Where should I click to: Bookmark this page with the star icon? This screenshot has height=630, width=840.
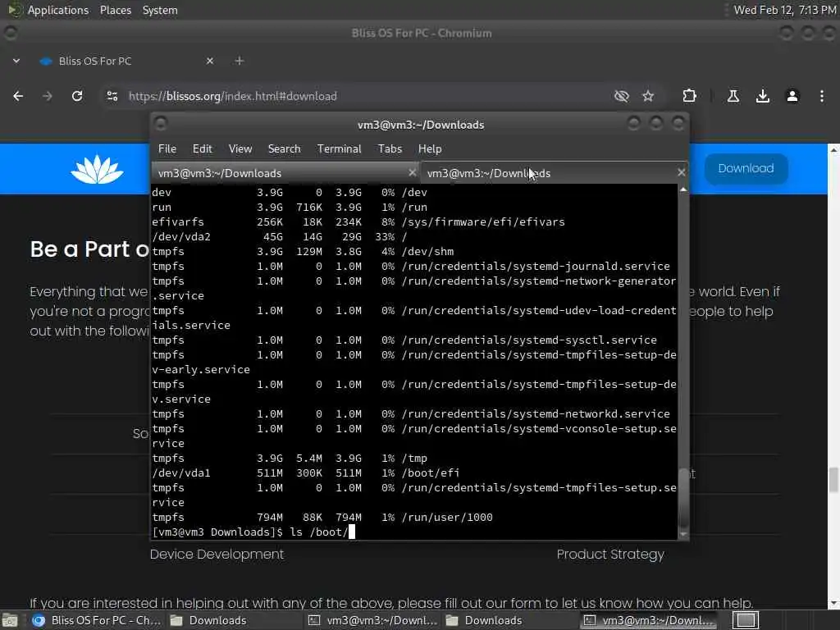click(648, 96)
